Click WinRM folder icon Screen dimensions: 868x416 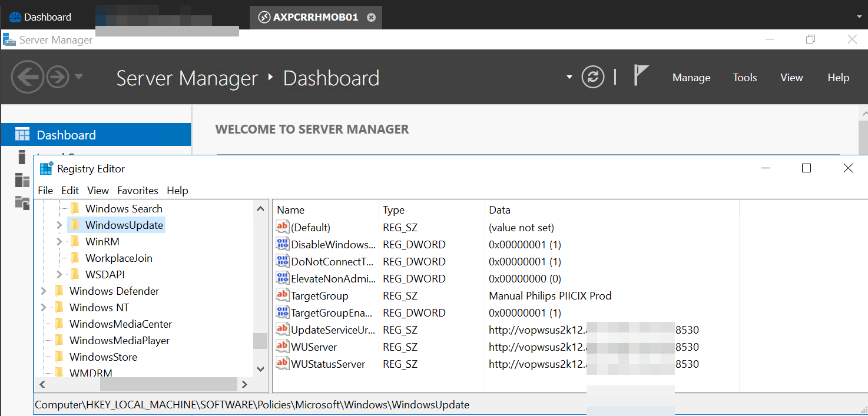pyautogui.click(x=74, y=241)
